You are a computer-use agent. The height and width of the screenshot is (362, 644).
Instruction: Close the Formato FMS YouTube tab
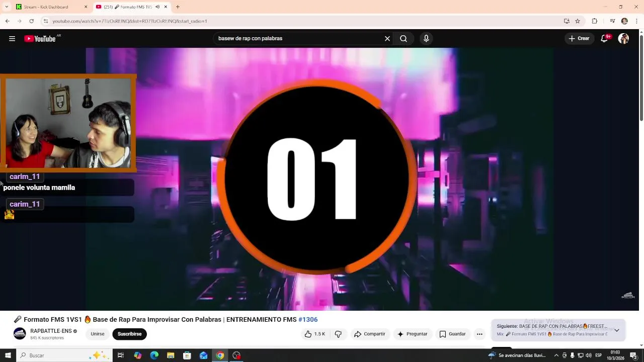point(166,7)
